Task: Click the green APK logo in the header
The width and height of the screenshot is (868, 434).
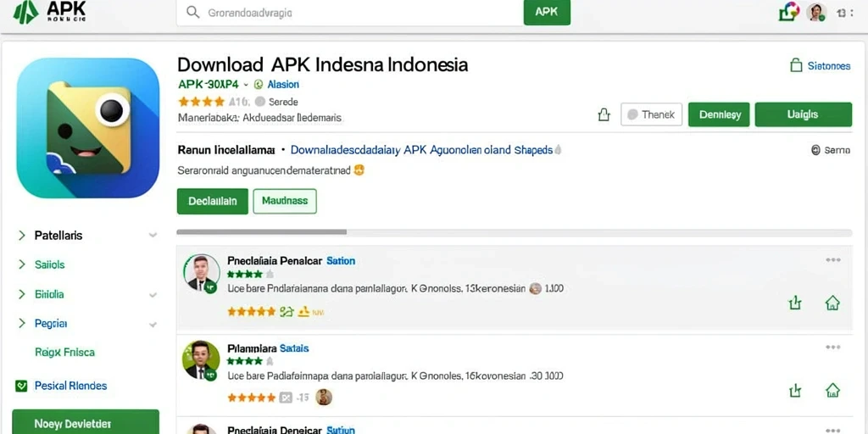Action: (x=49, y=12)
